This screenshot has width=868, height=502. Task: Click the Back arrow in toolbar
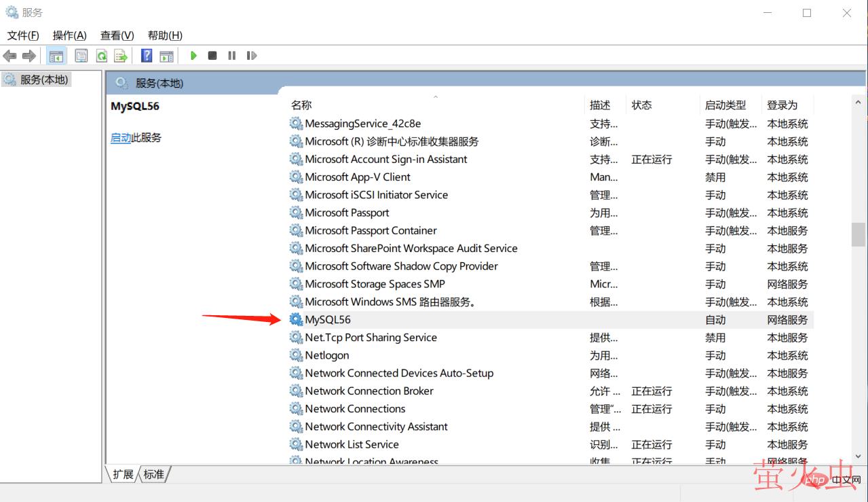coord(10,56)
